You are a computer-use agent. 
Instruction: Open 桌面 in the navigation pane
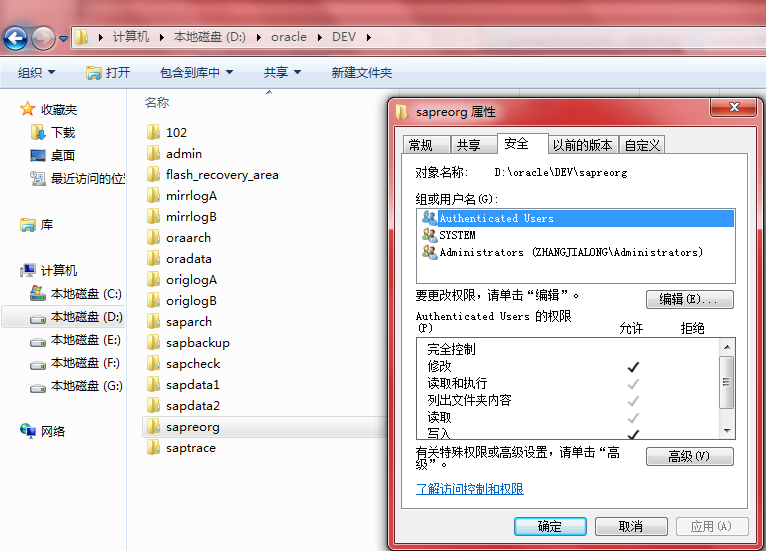(53, 155)
